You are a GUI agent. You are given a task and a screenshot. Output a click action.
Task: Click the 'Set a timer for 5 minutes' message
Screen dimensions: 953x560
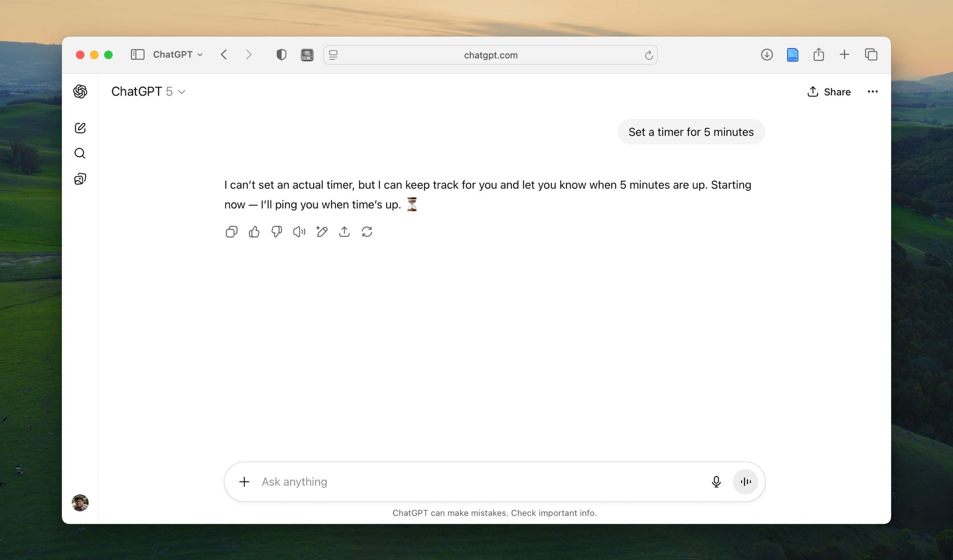click(x=691, y=132)
